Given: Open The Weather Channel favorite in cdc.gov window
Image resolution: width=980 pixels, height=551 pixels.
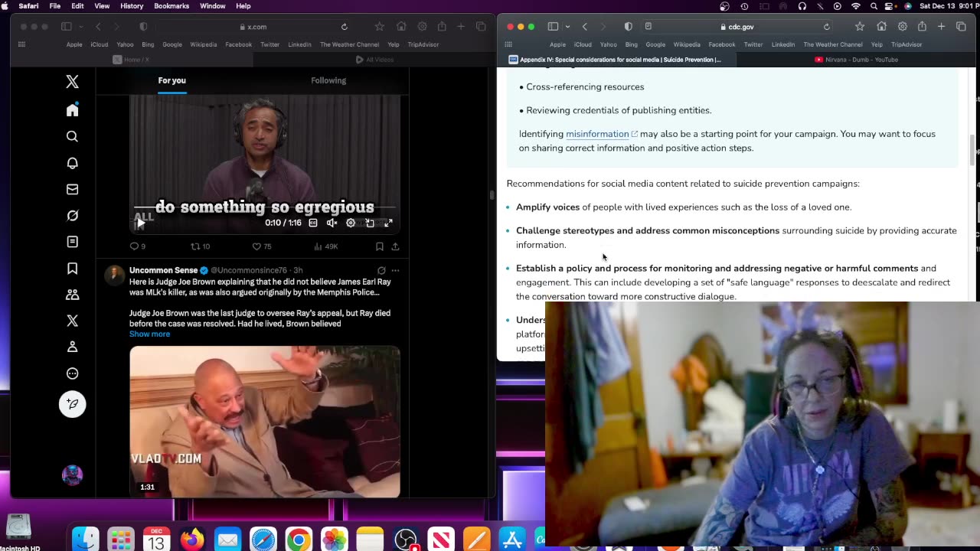Looking at the screenshot, I should click(833, 44).
